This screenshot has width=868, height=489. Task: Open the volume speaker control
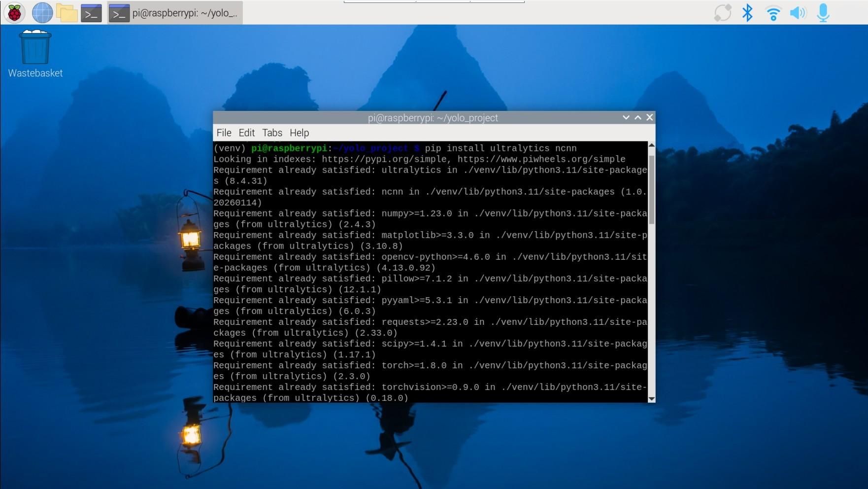[x=798, y=13]
